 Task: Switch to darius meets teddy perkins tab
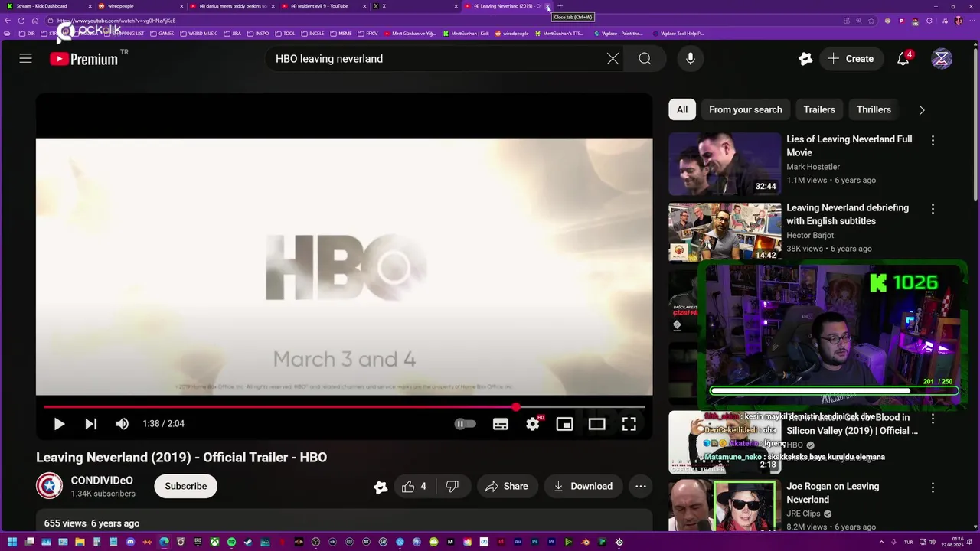click(x=232, y=6)
